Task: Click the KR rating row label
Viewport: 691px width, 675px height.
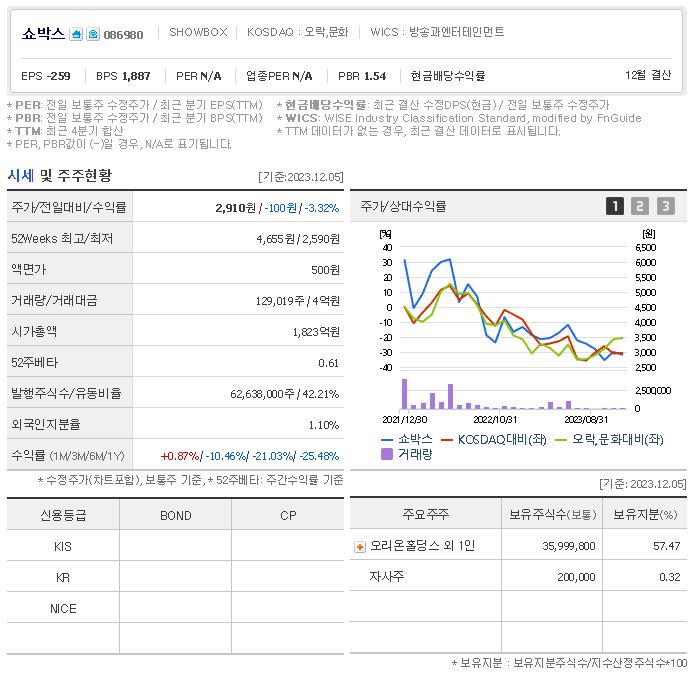Action: tap(63, 578)
